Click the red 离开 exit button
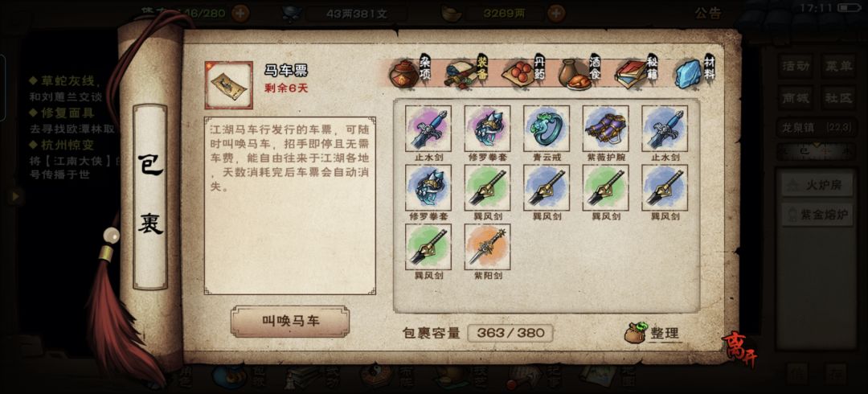Image resolution: width=868 pixels, height=394 pixels. click(x=739, y=350)
